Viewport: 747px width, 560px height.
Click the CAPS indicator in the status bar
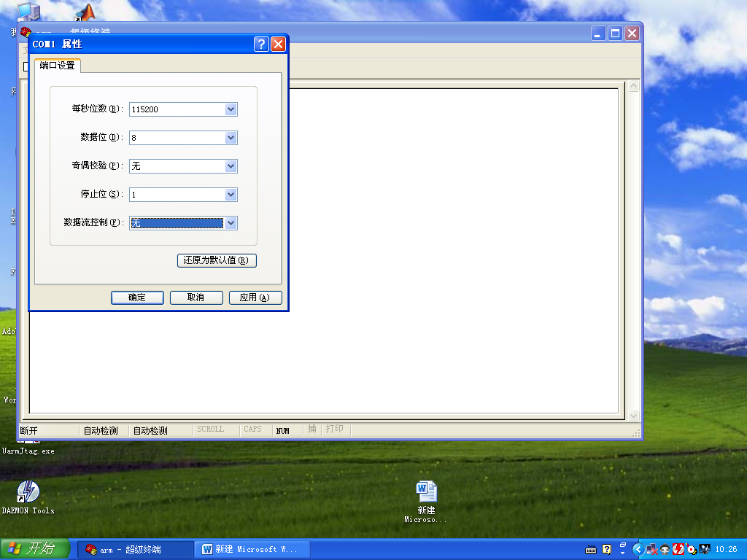pos(252,429)
